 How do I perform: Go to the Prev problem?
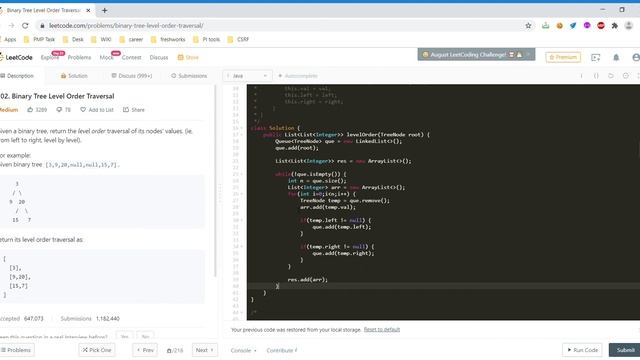[145, 350]
